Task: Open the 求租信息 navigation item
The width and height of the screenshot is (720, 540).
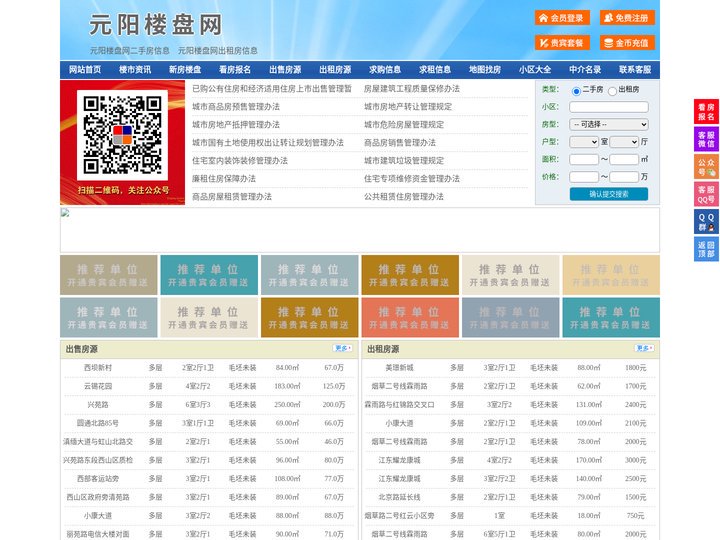Action: (435, 70)
